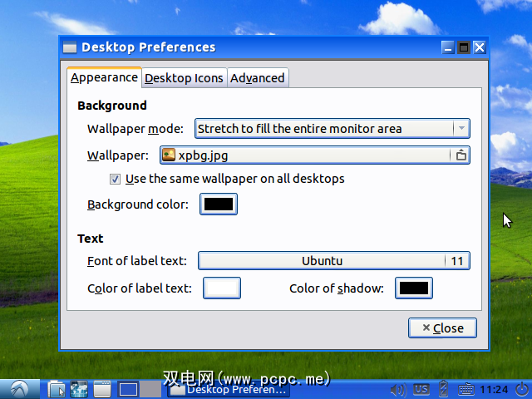
Task: Click the Close button
Action: click(x=442, y=328)
